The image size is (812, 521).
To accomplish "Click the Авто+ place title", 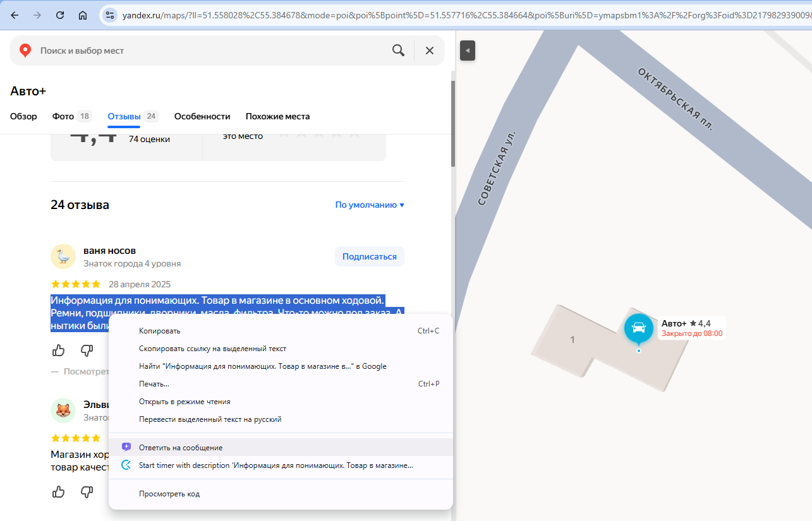I will (28, 91).
